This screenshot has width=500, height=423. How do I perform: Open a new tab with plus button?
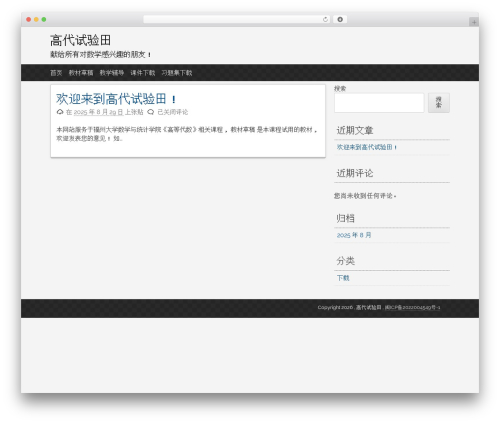[474, 22]
